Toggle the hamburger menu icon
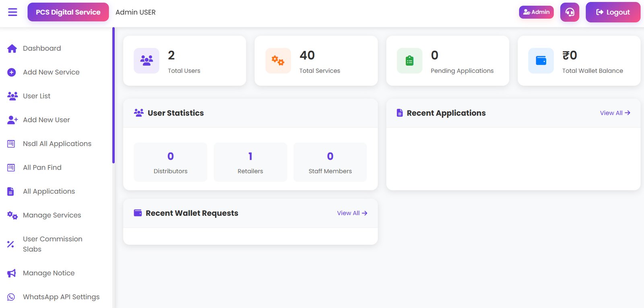Image resolution: width=644 pixels, height=308 pixels. (12, 12)
